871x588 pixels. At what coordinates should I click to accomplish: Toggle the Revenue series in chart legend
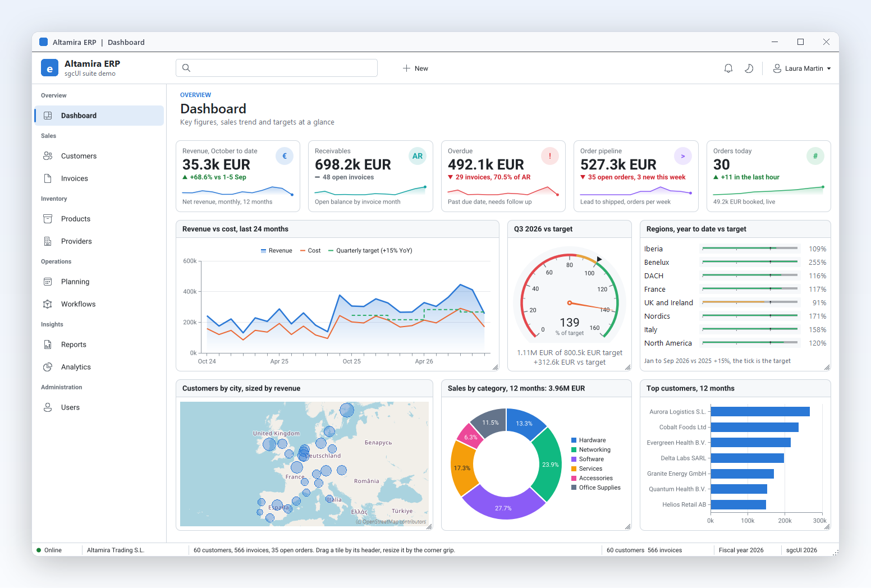pyautogui.click(x=276, y=251)
